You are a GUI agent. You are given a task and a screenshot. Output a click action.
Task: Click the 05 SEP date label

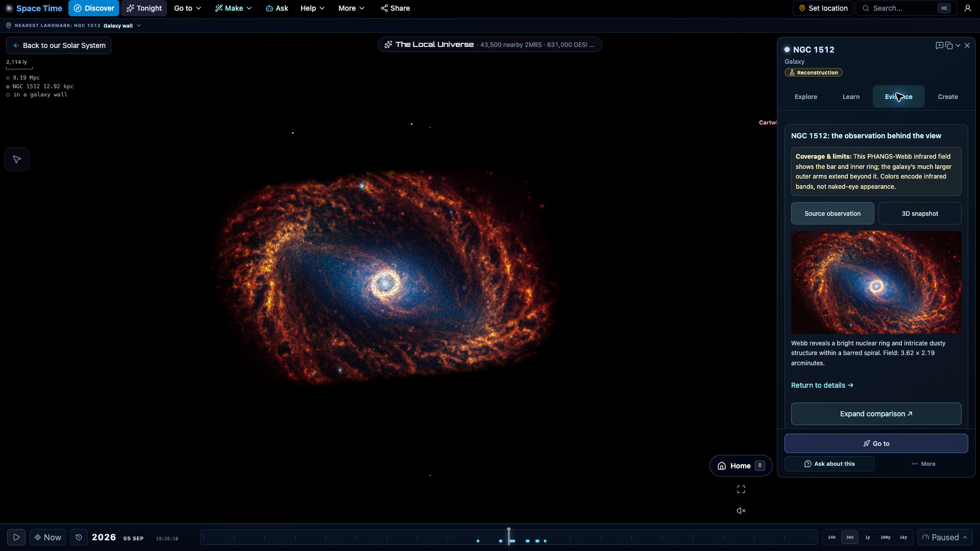pos(133,538)
